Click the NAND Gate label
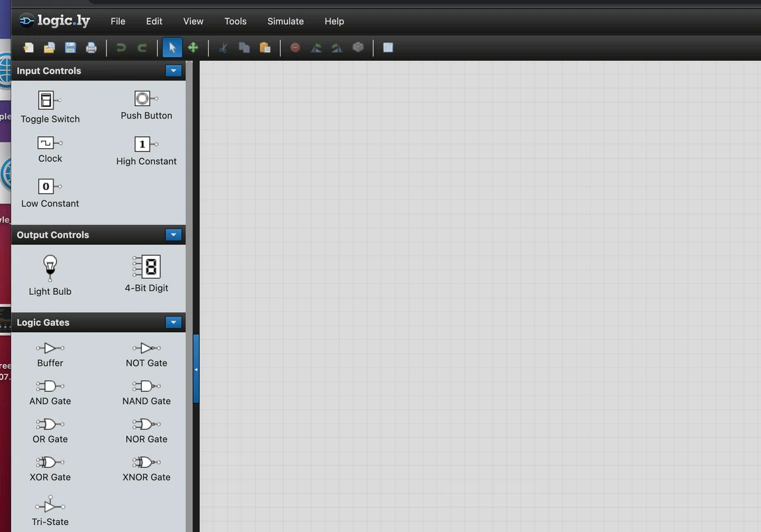 pyautogui.click(x=146, y=401)
